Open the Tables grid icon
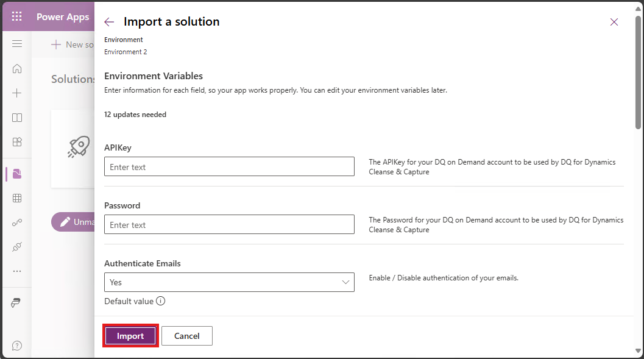 17,199
